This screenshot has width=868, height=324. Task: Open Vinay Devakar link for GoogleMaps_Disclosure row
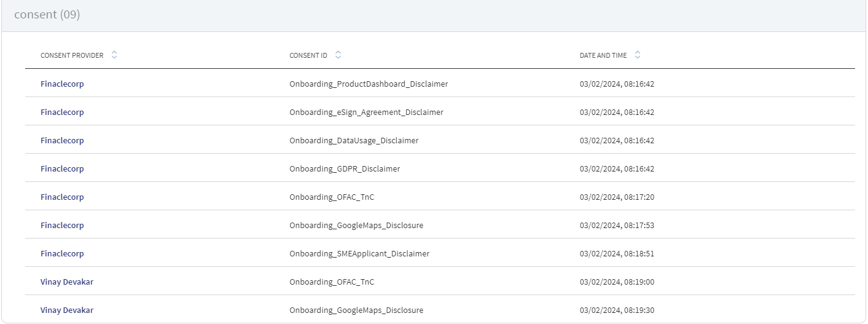point(67,310)
